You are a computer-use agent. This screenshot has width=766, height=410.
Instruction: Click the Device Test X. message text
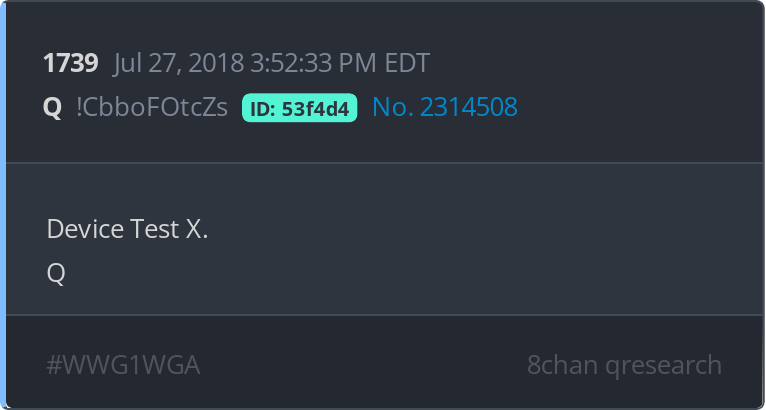coord(128,229)
